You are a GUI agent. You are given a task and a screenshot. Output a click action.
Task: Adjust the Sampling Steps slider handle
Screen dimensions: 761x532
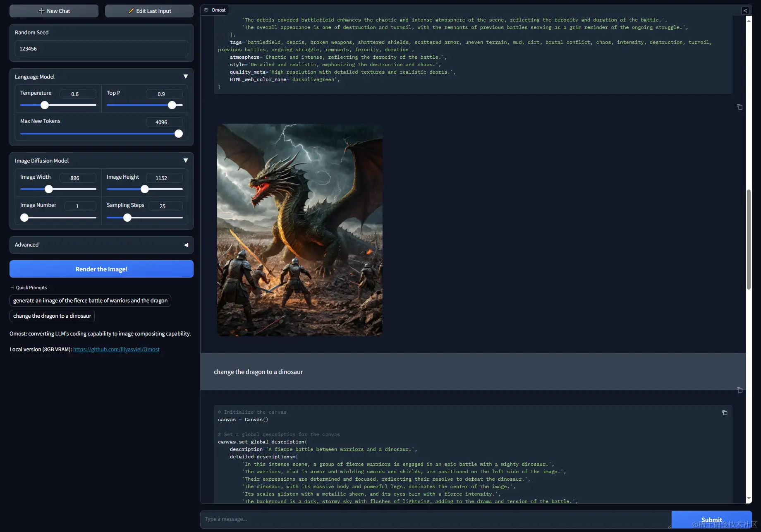point(127,218)
